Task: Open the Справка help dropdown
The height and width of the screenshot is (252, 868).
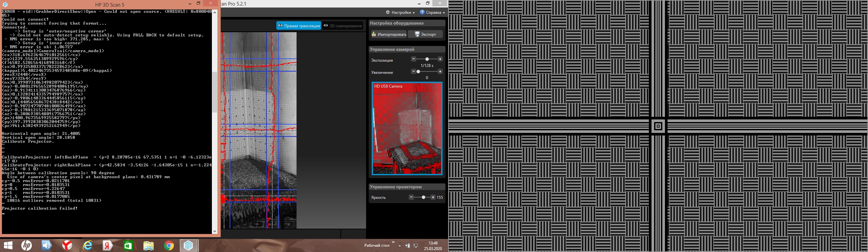Action: (x=432, y=12)
